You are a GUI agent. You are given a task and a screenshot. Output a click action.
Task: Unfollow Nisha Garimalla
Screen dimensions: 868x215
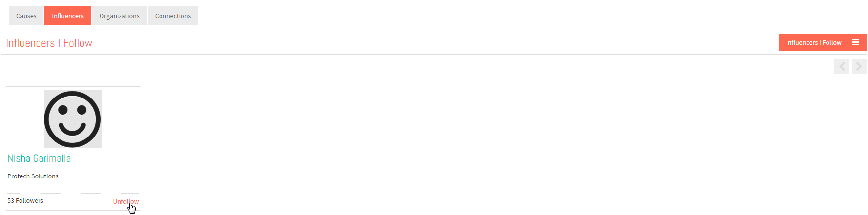point(125,201)
